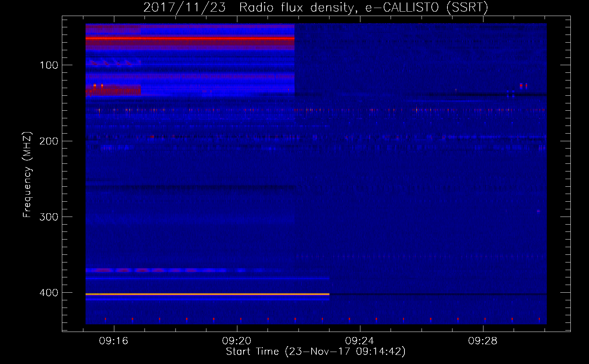Click the 09:24 time tick label

pos(360,341)
